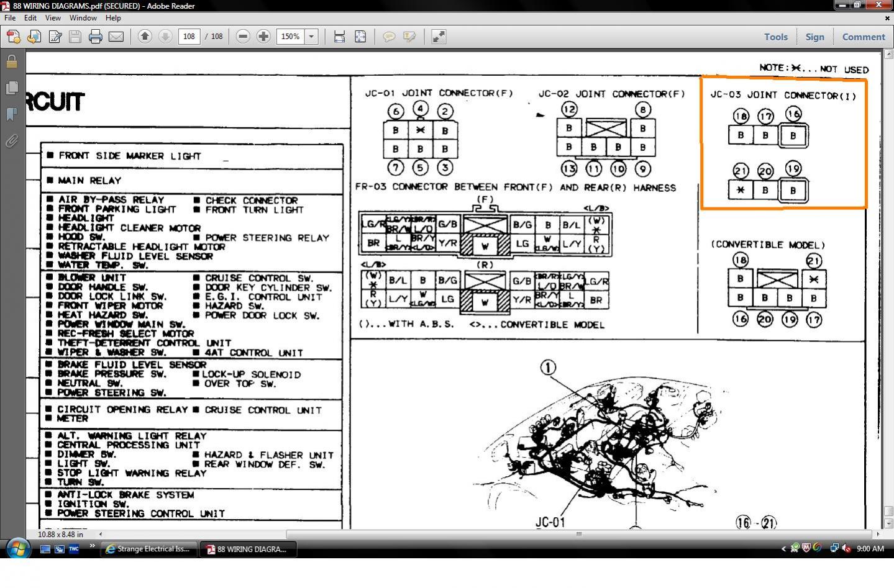Open the zoom level dropdown arrow
Screen dimensions: 894x588
click(x=312, y=37)
